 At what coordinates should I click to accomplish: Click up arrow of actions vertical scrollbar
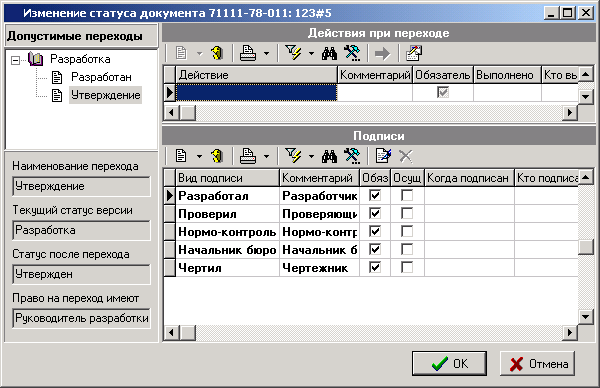[x=585, y=74]
